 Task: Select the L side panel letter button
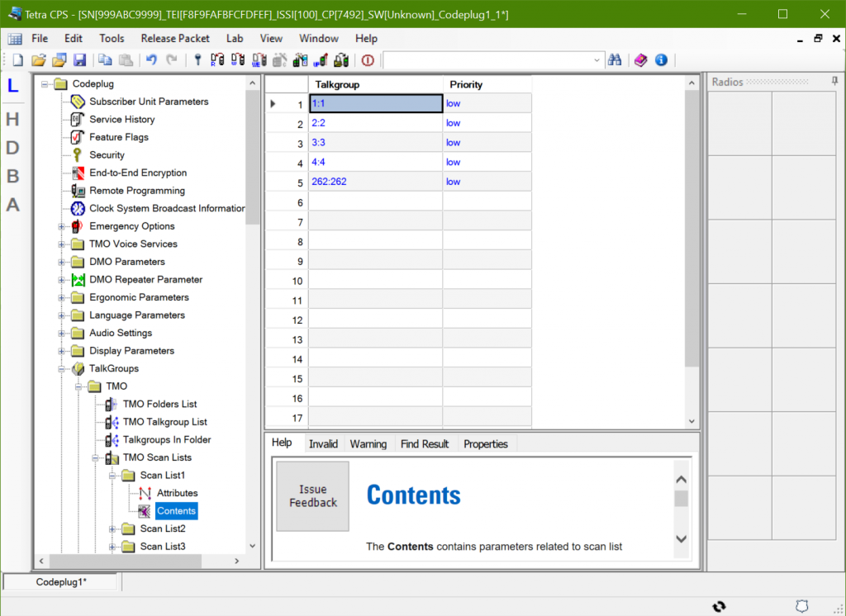click(x=13, y=85)
